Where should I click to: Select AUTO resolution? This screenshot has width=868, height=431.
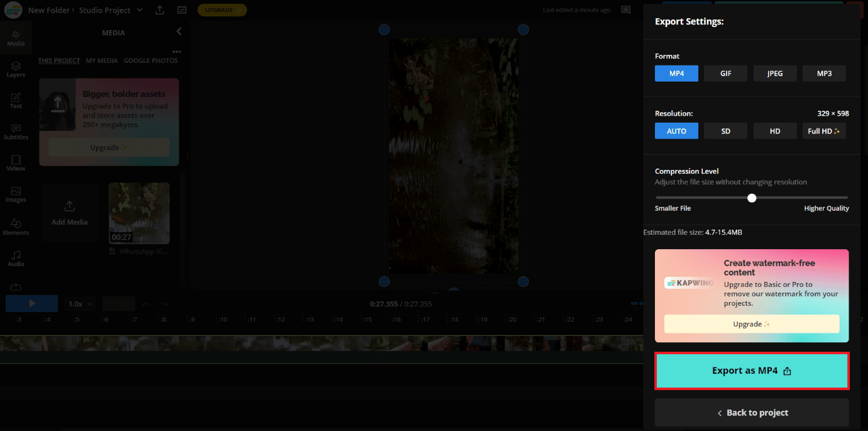pos(676,131)
